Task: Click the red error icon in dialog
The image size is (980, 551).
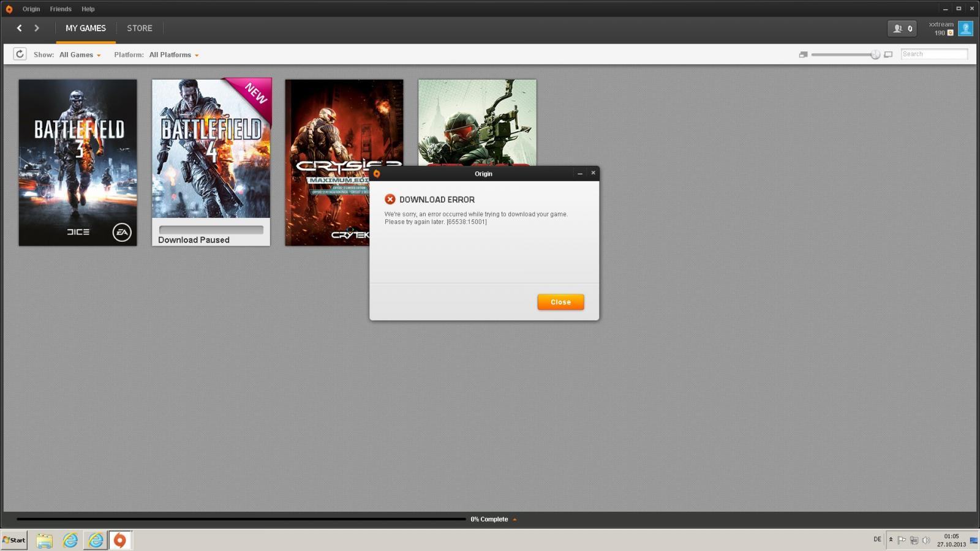Action: click(x=390, y=199)
